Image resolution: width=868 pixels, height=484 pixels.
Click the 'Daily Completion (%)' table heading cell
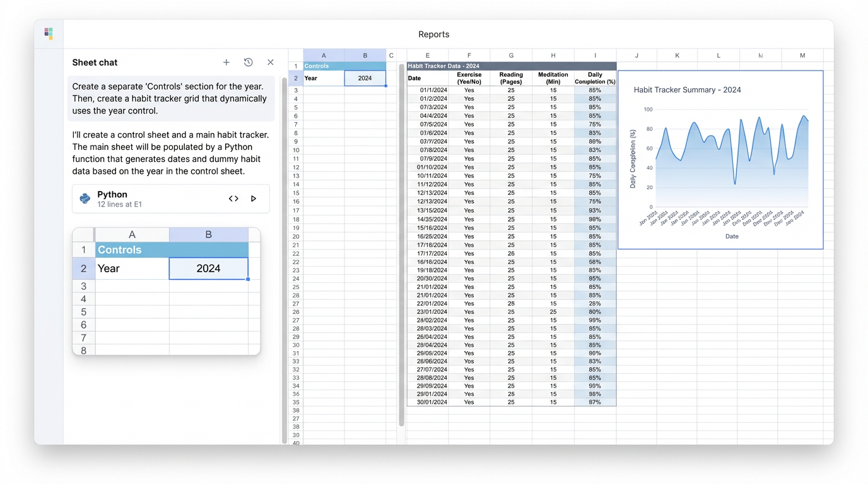[595, 78]
